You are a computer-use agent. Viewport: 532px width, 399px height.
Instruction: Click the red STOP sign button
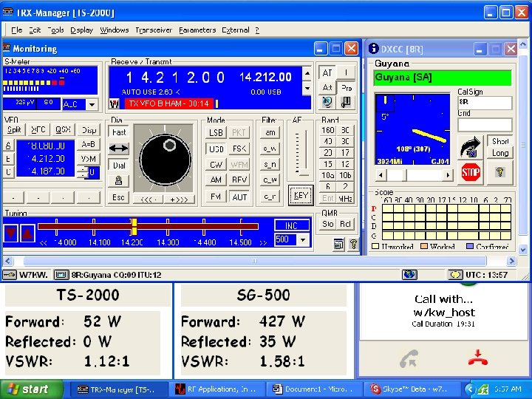click(x=471, y=172)
